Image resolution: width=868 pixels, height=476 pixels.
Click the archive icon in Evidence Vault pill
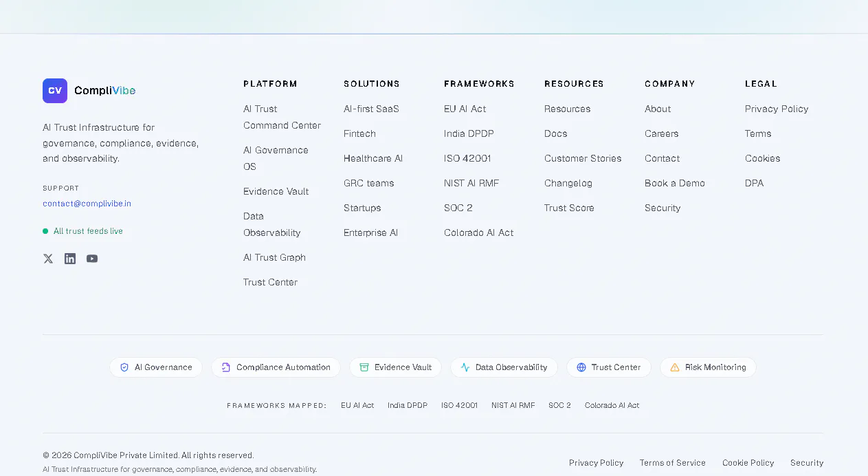pyautogui.click(x=364, y=367)
